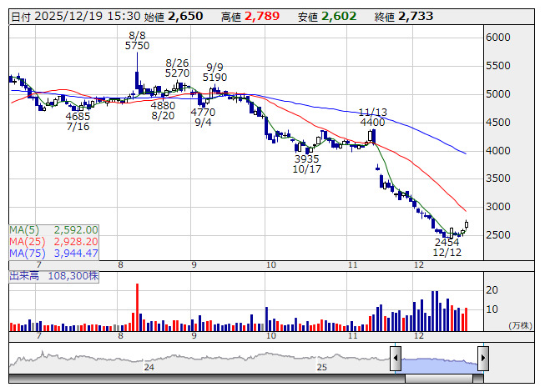Click the latest white candlestick at chart's right end
Viewport: 545px width, 392px height.
pos(467,224)
